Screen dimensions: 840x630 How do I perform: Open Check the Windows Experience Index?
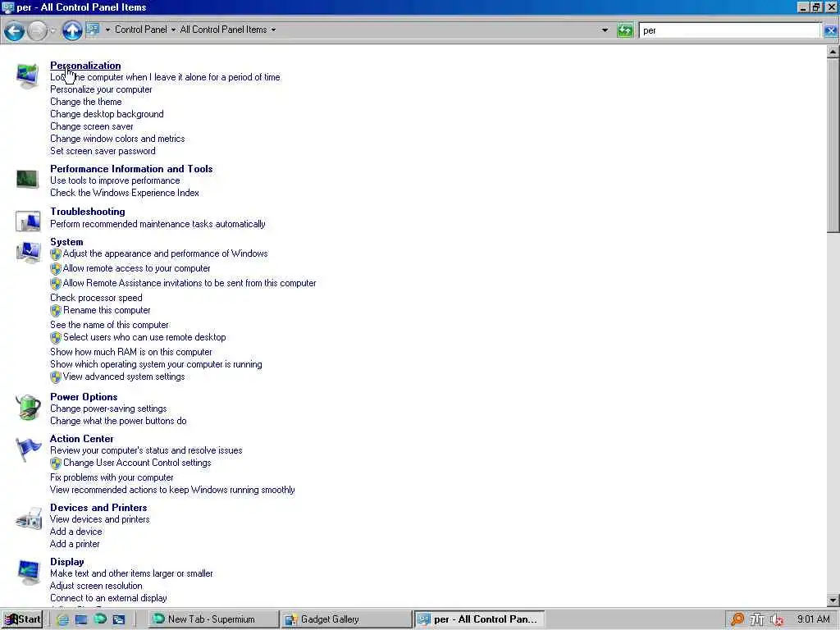125,193
